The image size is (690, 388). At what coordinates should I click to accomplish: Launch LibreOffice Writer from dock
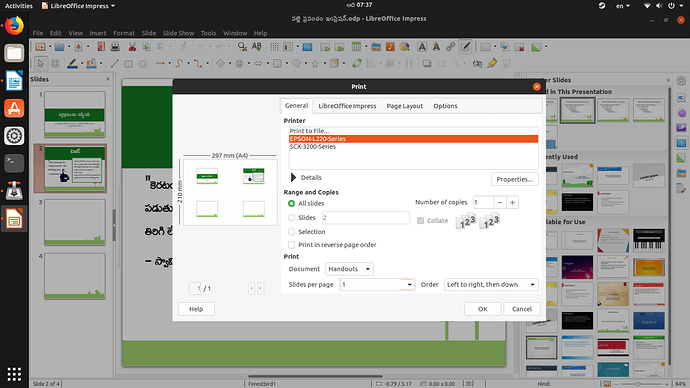point(14,81)
